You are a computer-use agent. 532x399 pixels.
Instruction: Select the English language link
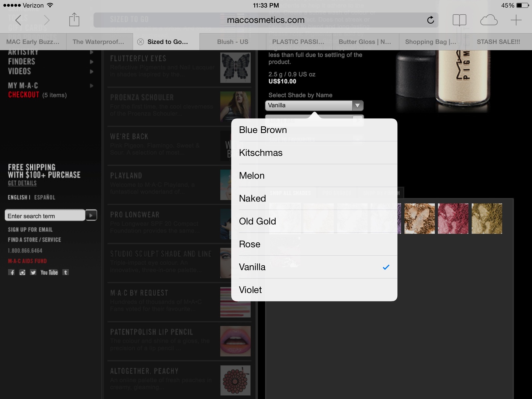18,197
